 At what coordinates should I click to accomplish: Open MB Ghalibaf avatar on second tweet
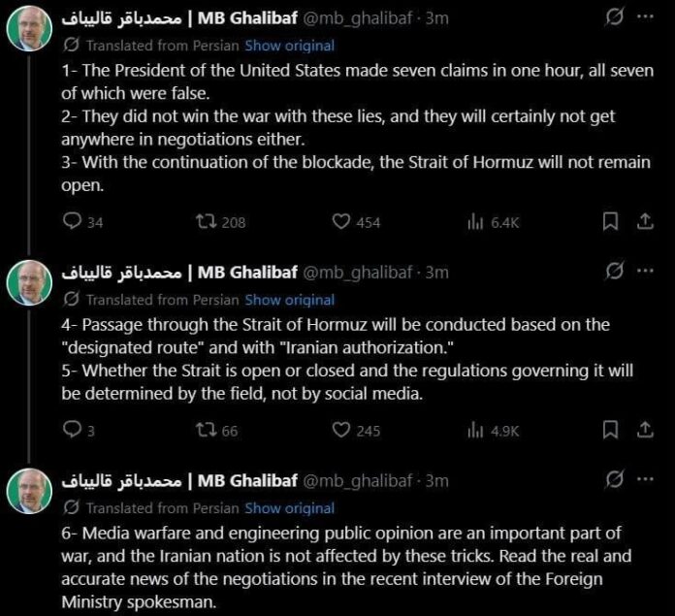coord(29,282)
